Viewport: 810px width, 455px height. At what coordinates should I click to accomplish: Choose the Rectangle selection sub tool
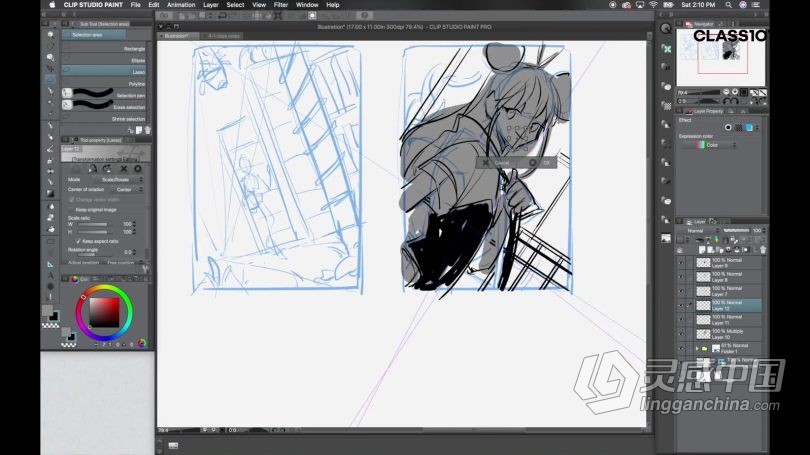(104, 49)
